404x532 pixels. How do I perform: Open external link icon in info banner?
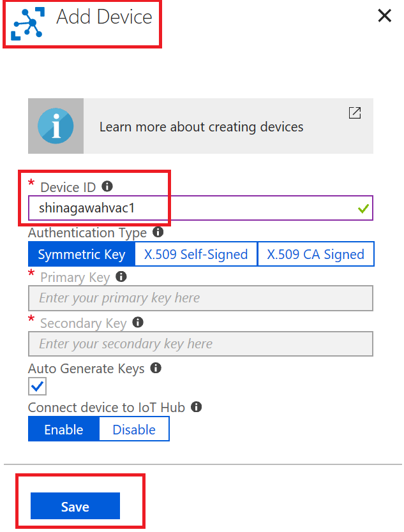click(355, 113)
